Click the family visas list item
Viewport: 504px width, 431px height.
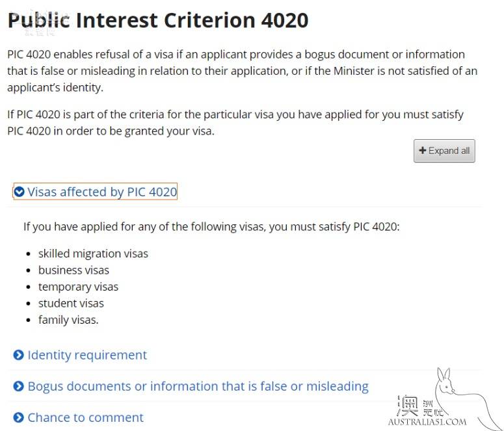coord(68,320)
